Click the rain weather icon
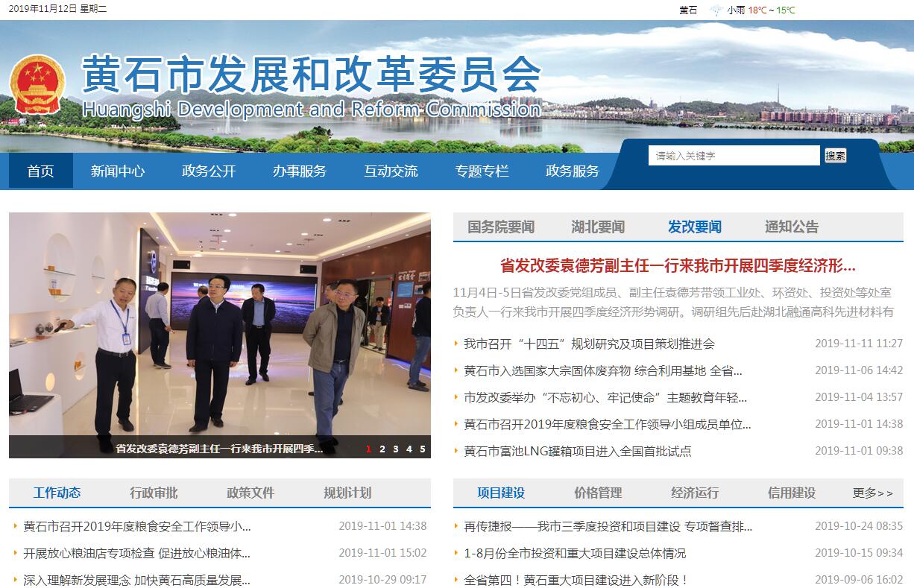Viewport: 914px width, 588px height. click(716, 10)
